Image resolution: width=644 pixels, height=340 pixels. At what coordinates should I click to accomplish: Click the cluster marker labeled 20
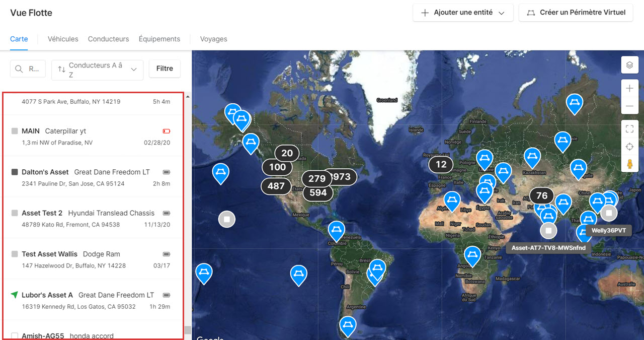click(287, 153)
